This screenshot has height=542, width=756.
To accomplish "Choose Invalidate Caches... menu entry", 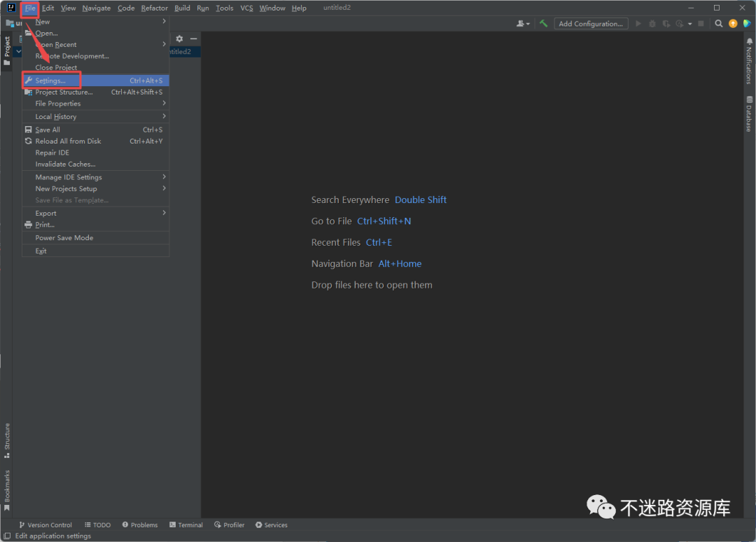I will click(x=65, y=164).
